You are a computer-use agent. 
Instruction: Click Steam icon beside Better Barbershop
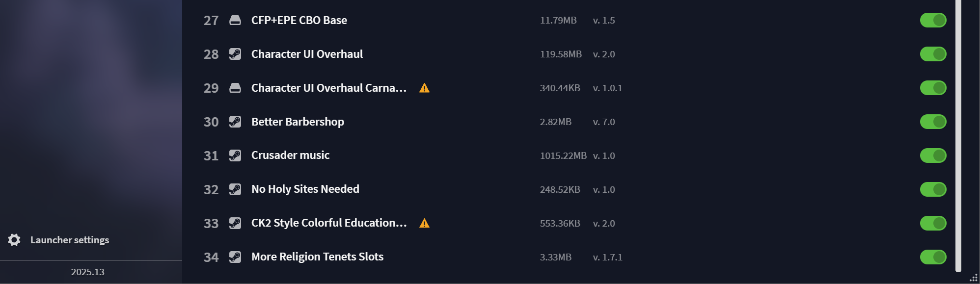[x=235, y=122]
